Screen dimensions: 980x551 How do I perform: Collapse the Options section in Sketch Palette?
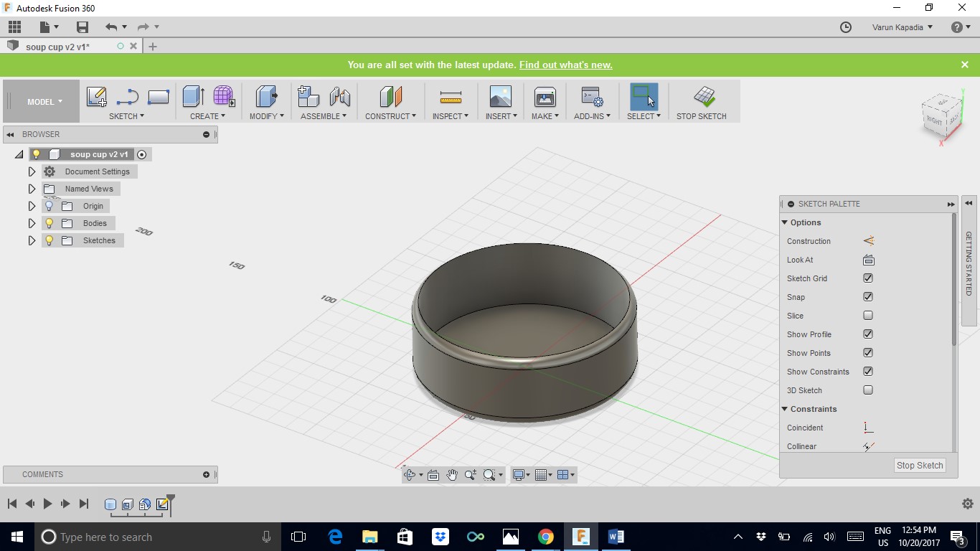[785, 222]
